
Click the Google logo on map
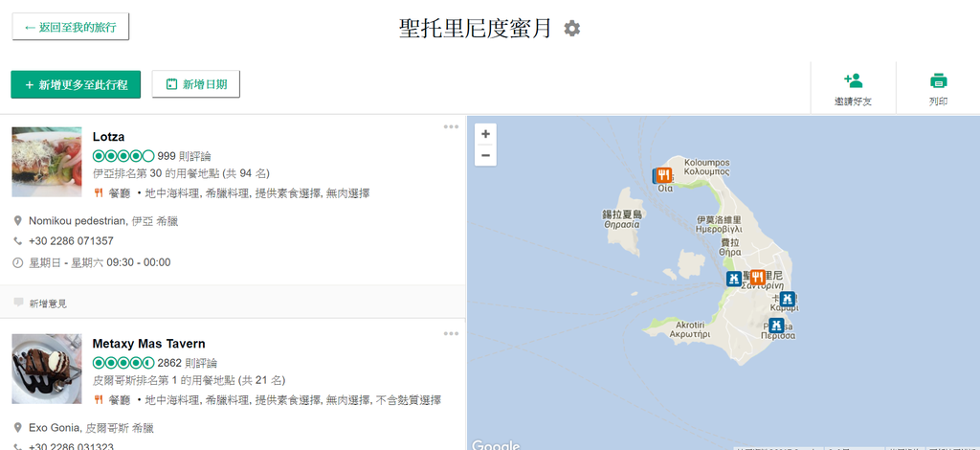pyautogui.click(x=496, y=445)
